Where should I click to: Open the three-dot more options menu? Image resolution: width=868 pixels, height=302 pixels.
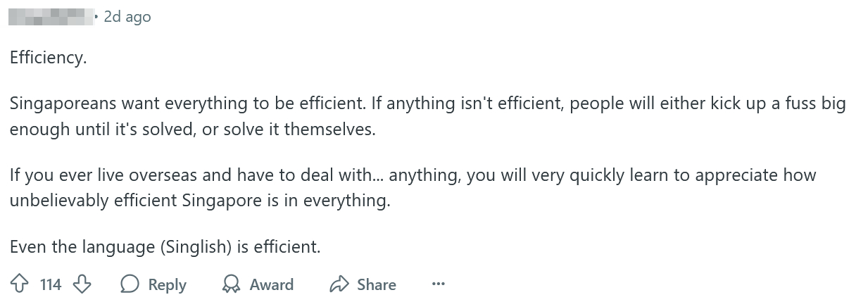tap(438, 284)
